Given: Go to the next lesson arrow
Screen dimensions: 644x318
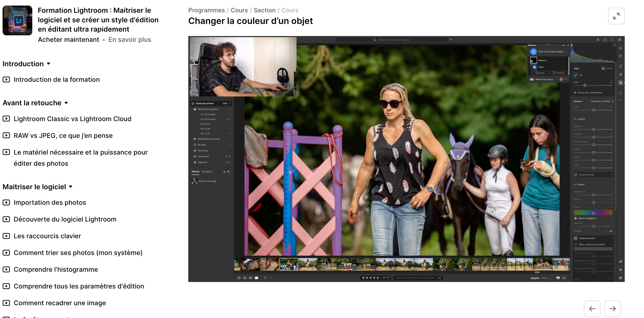Looking at the screenshot, I should 612,308.
